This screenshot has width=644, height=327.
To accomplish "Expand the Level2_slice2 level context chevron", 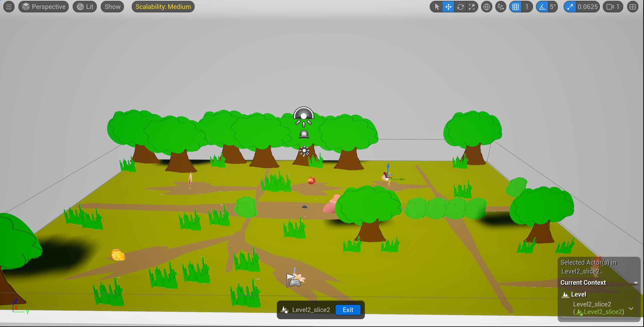I will tap(631, 308).
